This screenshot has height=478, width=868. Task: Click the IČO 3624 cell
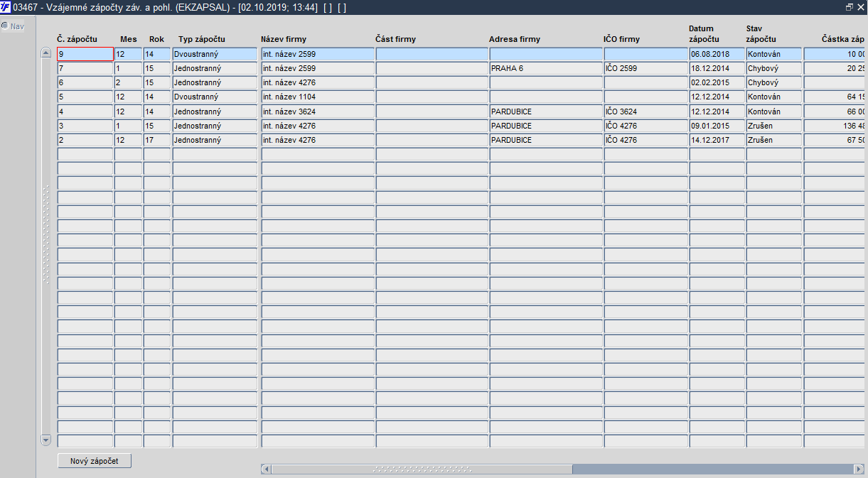[x=646, y=112]
